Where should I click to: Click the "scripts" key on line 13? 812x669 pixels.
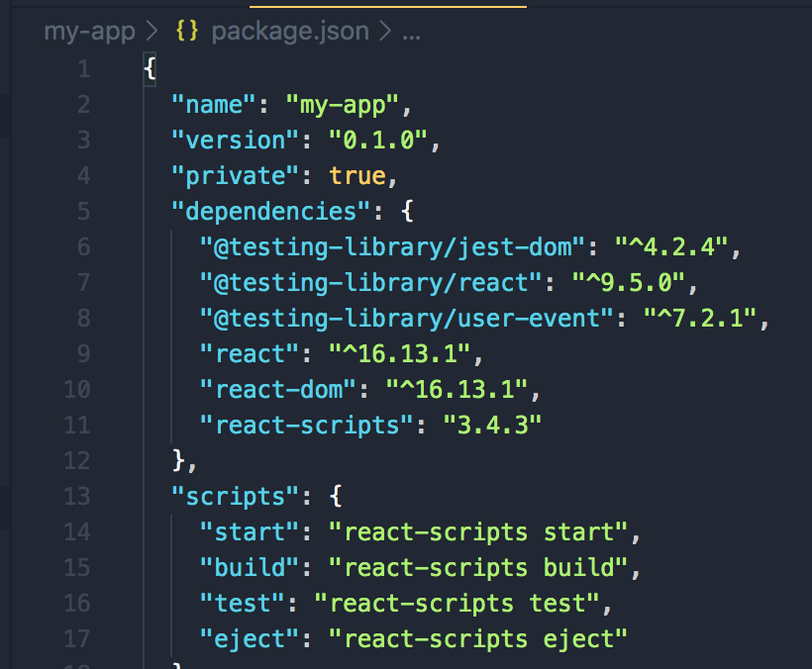[235, 497]
